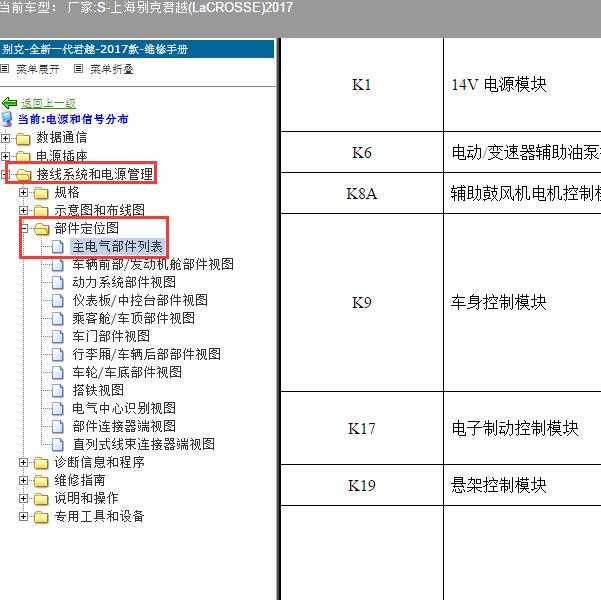This screenshot has width=601, height=600.
Task: Open 行李厢/车辆后部部件视图 page
Action: pos(146,354)
